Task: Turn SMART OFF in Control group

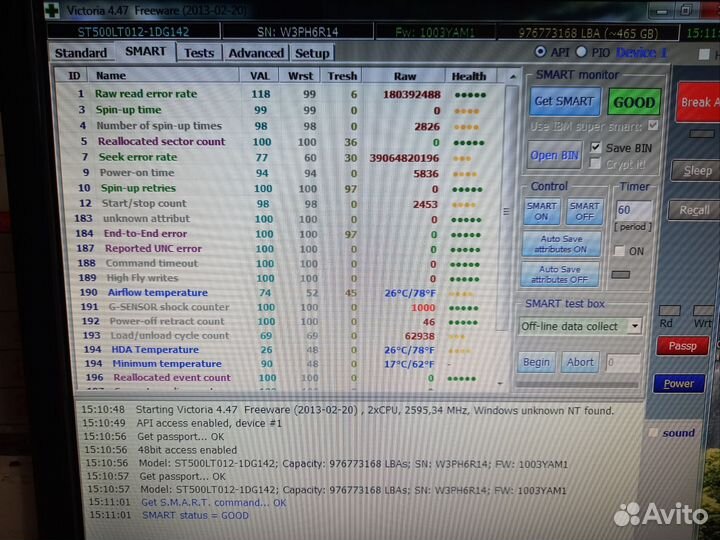Action: point(583,211)
